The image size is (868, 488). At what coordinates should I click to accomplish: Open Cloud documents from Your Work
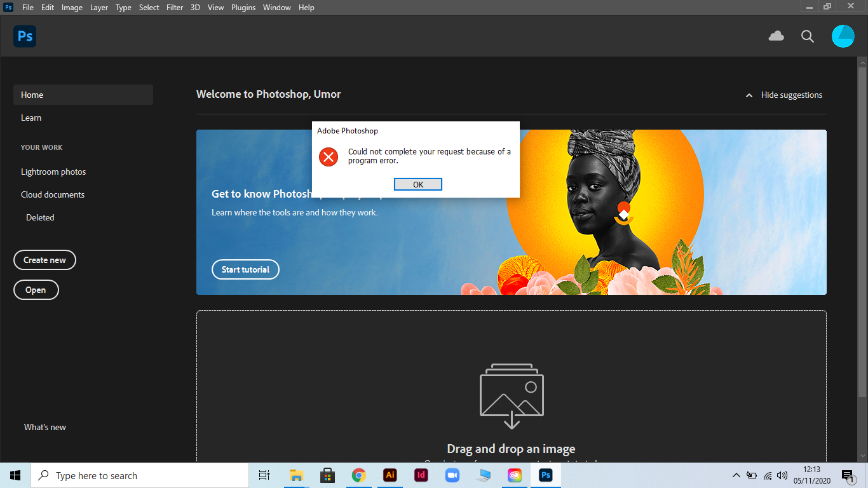tap(52, 194)
